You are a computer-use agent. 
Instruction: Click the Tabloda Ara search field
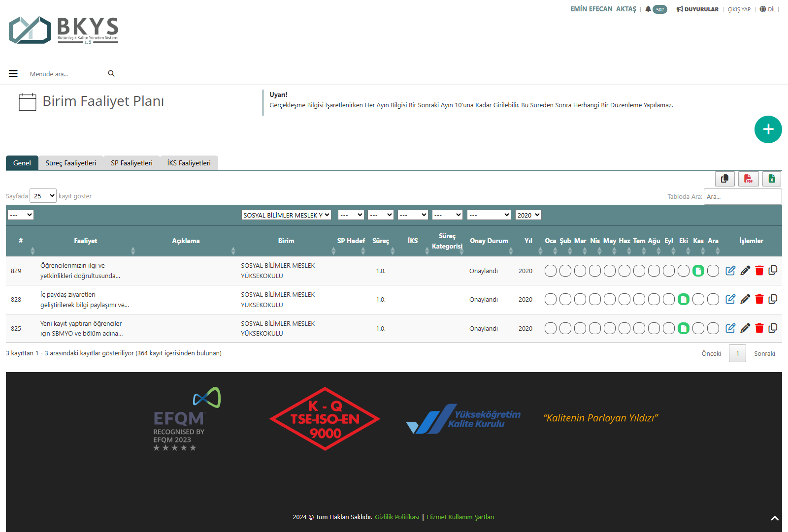742,196
